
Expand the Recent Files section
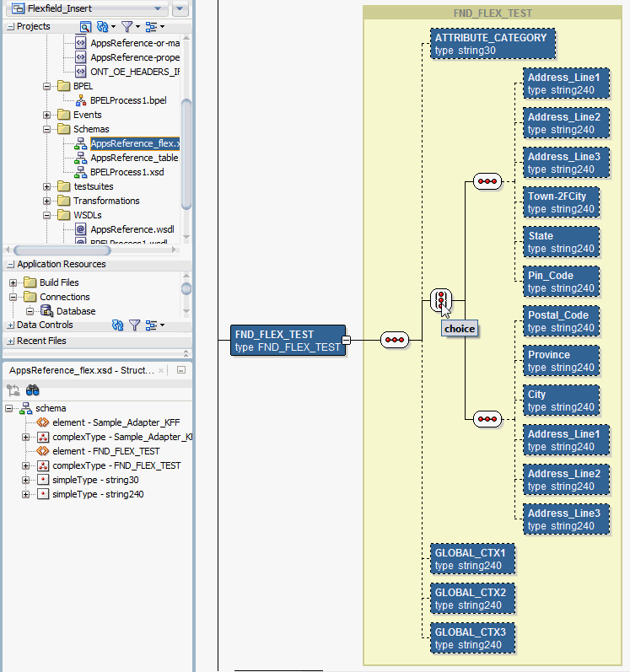pyautogui.click(x=11, y=341)
